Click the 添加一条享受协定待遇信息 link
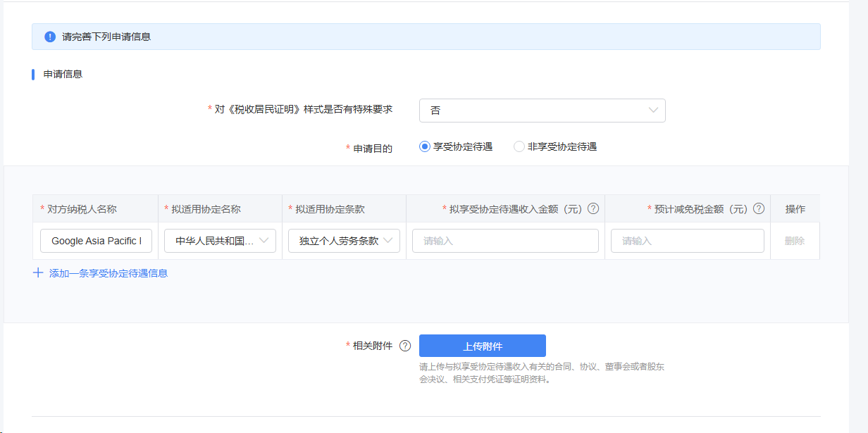This screenshot has height=433, width=868. click(107, 272)
